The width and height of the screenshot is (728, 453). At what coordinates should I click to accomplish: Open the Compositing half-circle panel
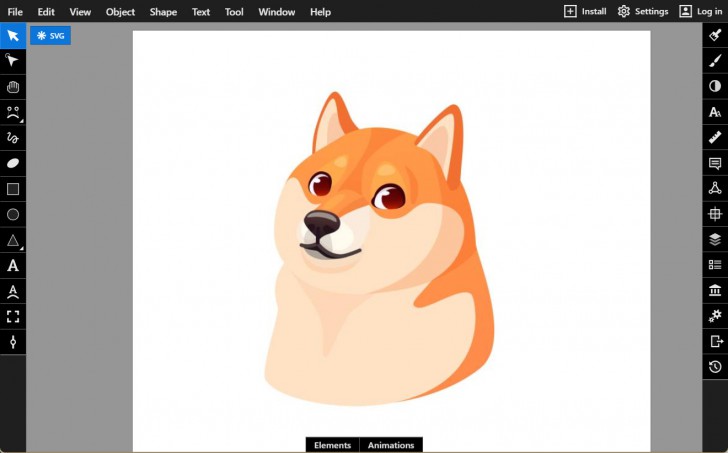[715, 86]
